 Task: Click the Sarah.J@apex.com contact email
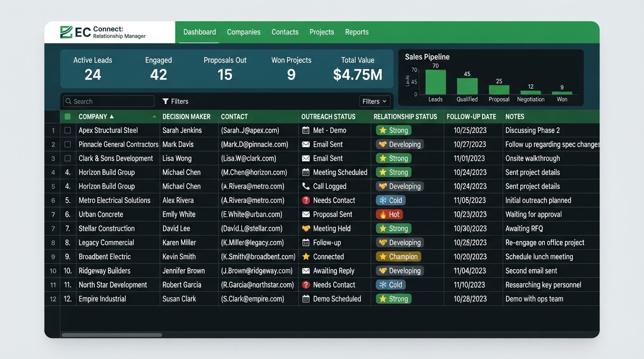click(250, 130)
